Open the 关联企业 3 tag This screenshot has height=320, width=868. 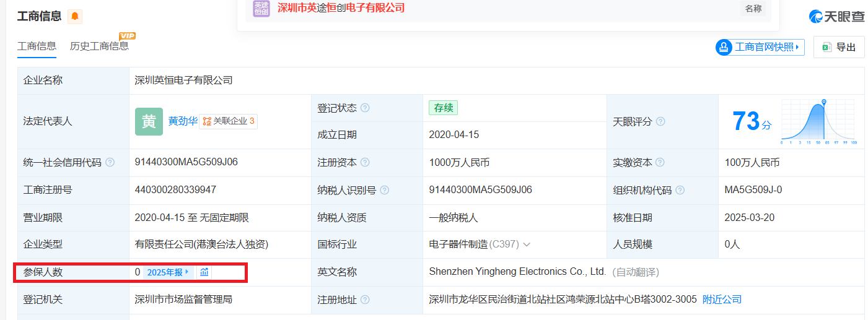point(228,121)
